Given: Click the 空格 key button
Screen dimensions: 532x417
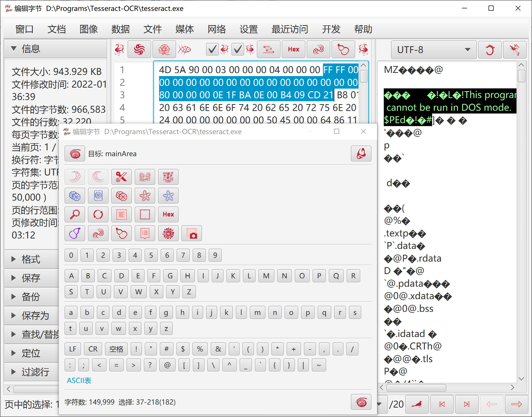Looking at the screenshot, I should click(x=116, y=349).
